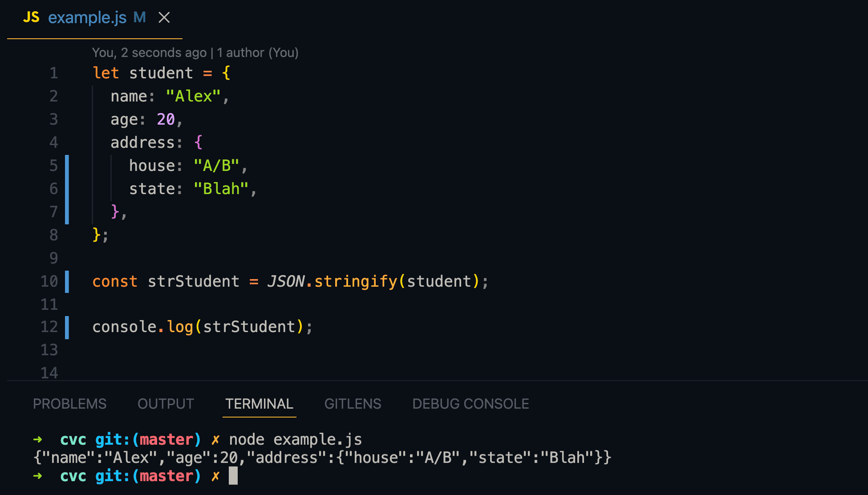Click the yellow 'M' modified badge on the tab

point(139,18)
